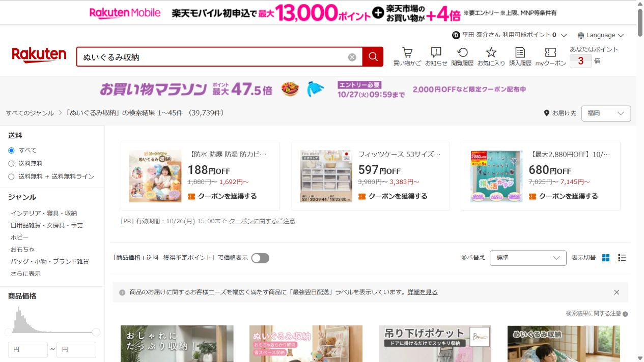Open the shopping cart (買い物かご)

click(407, 52)
